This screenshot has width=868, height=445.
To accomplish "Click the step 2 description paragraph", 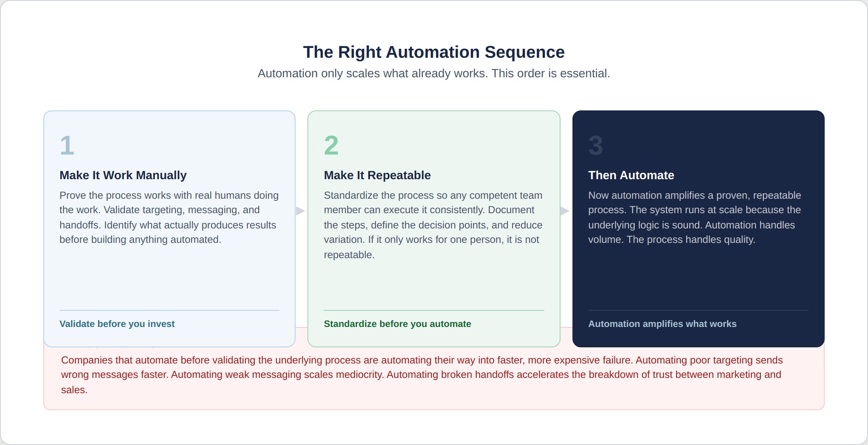I will click(x=433, y=225).
